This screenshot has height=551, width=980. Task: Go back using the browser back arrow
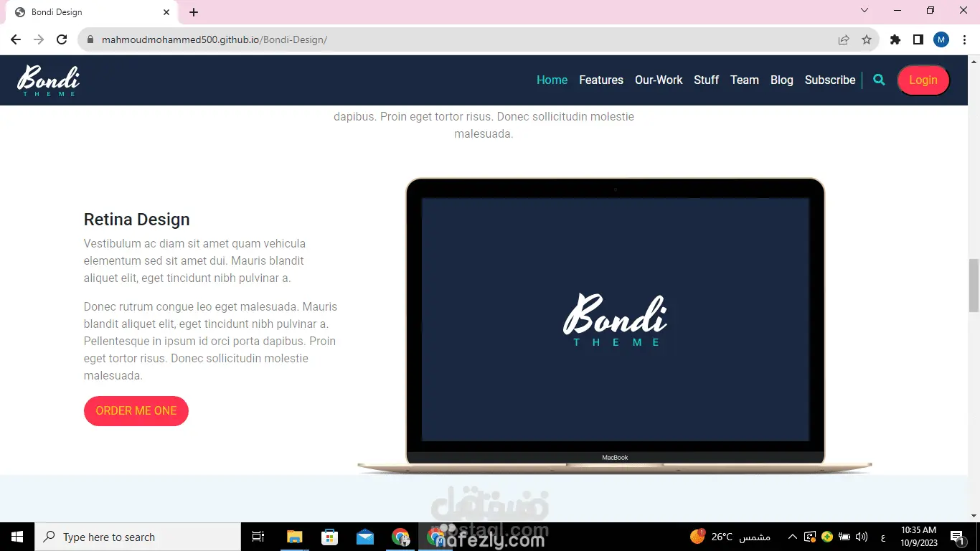pyautogui.click(x=16, y=39)
